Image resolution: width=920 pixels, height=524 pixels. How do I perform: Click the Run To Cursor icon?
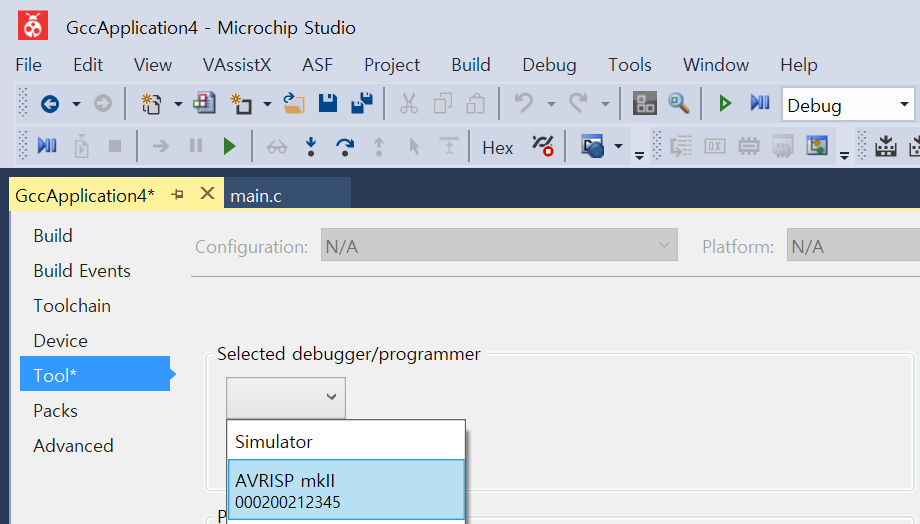414,146
